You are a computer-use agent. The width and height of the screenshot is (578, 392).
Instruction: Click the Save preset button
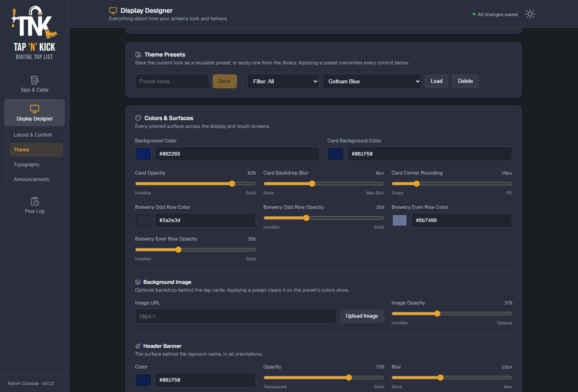click(225, 81)
